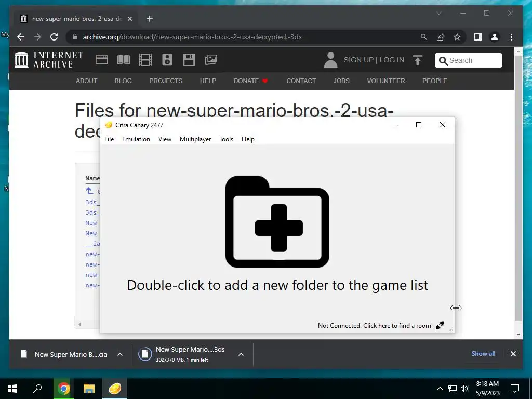This screenshot has width=532, height=399.
Task: Expand options for New Super Mario....3ds download
Action: click(241, 354)
